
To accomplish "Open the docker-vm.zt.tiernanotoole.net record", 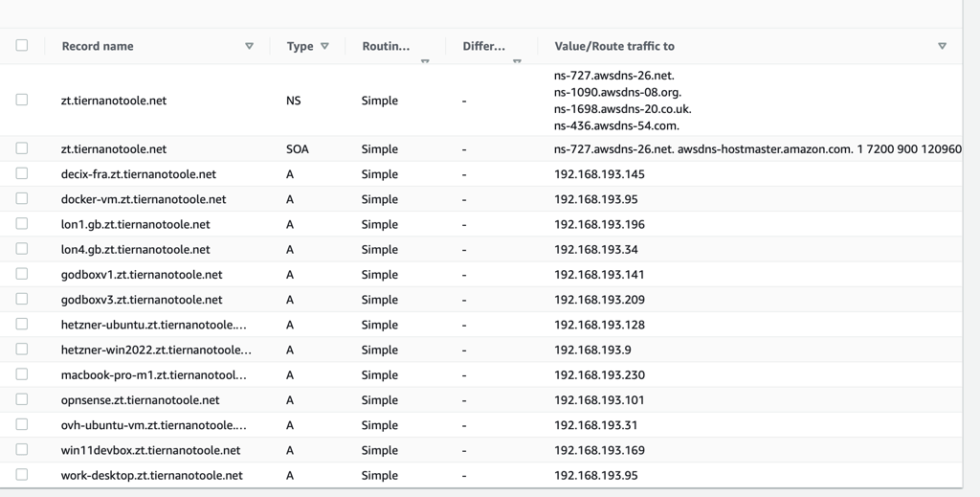I will (x=144, y=199).
